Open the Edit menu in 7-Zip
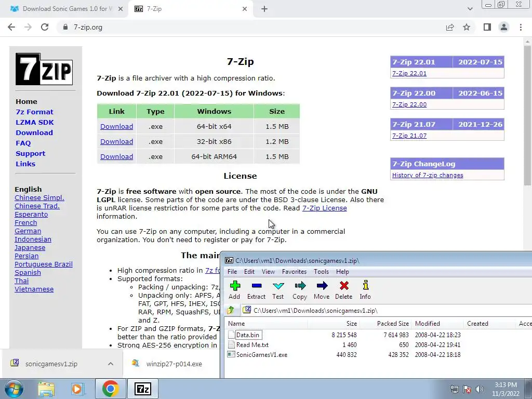 click(x=249, y=271)
